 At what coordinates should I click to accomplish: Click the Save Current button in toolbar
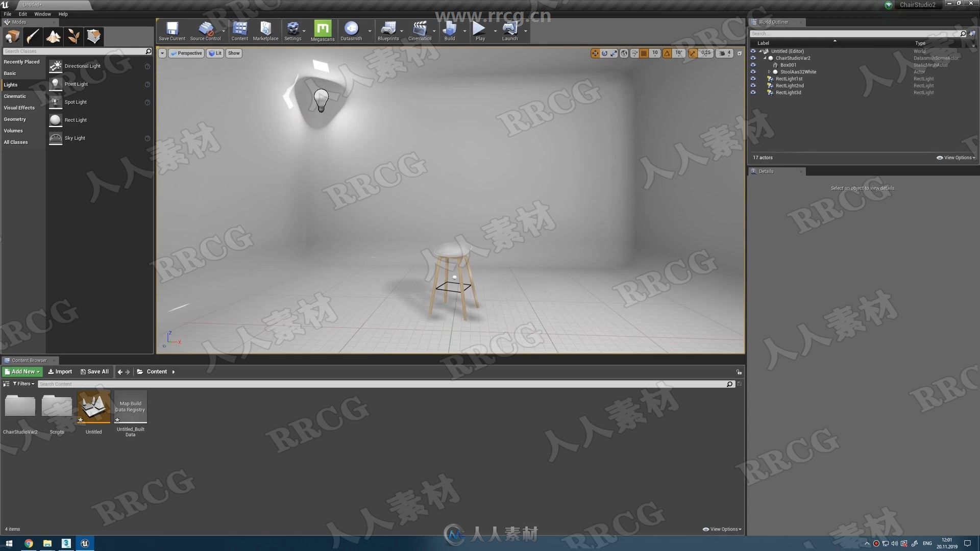(x=171, y=30)
